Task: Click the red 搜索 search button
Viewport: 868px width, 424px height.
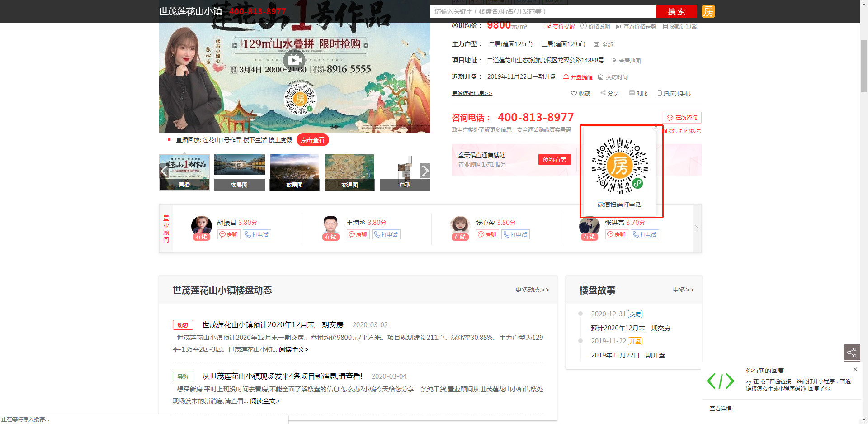Action: pos(676,11)
